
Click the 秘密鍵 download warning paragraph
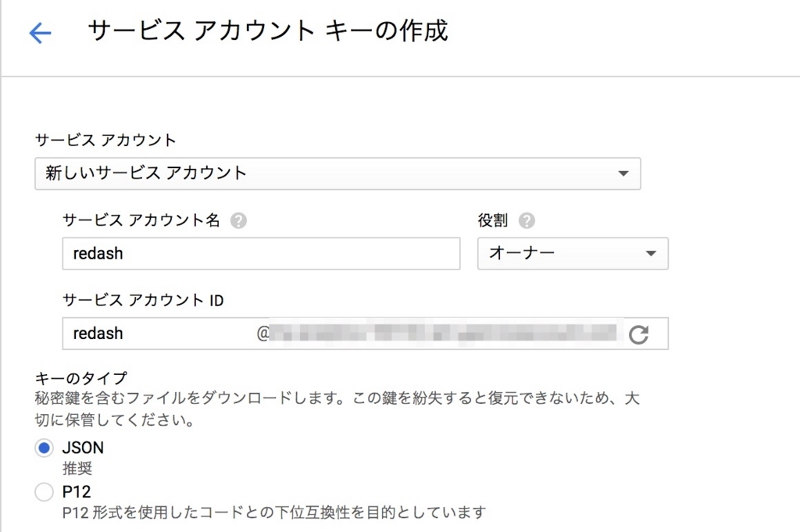pos(337,409)
